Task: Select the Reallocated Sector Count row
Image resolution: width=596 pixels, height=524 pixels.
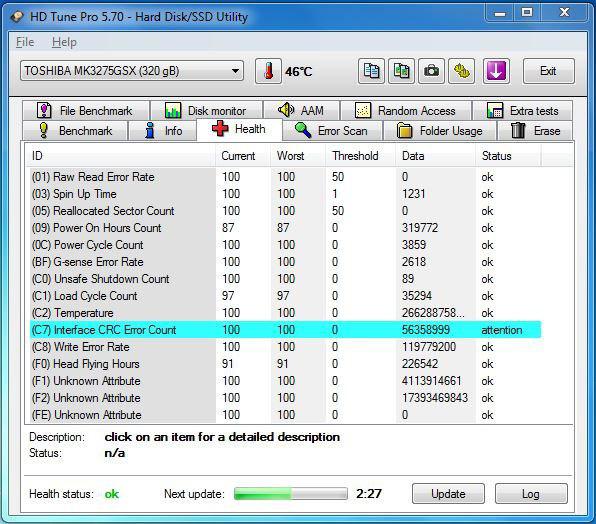Action: pyautogui.click(x=285, y=211)
